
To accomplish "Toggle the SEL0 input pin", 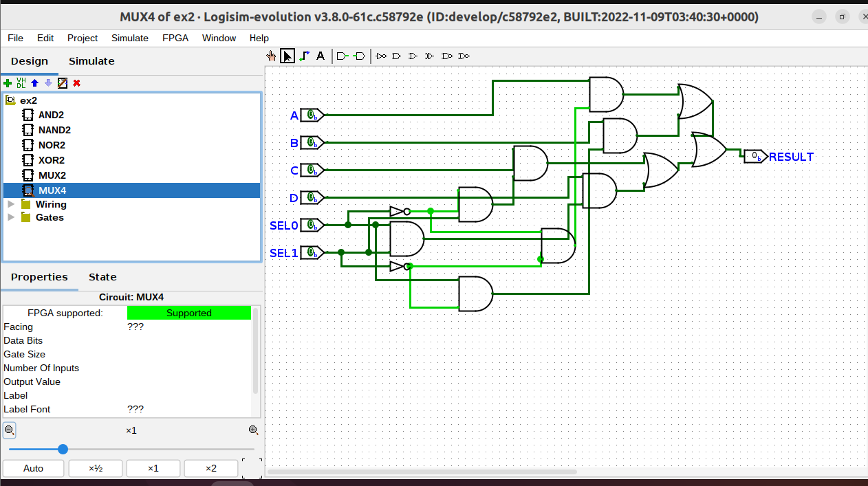I will tap(311, 225).
